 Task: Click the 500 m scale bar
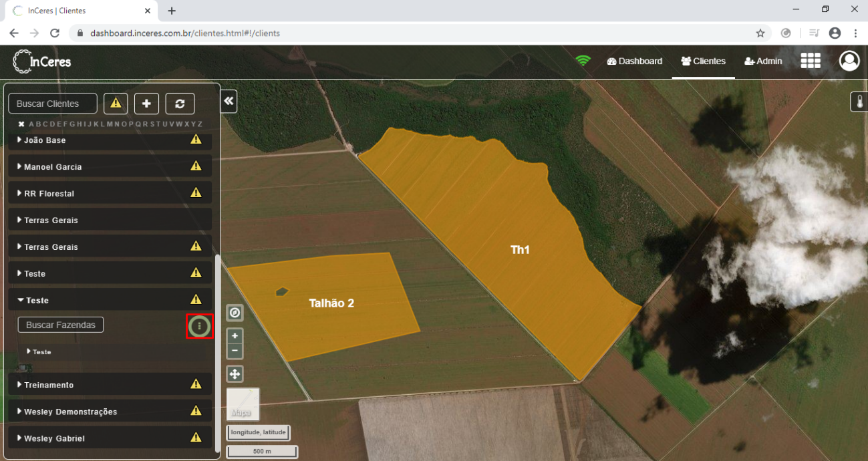(x=262, y=452)
